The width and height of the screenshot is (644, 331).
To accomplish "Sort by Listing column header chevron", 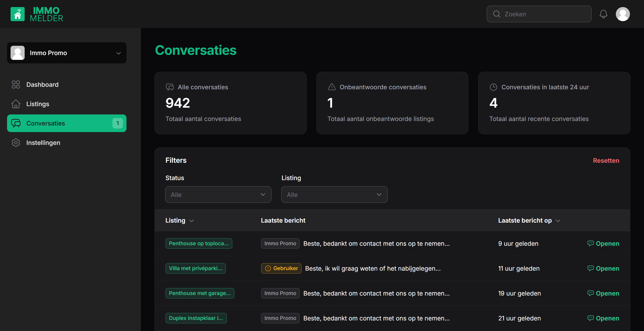I will click(191, 221).
